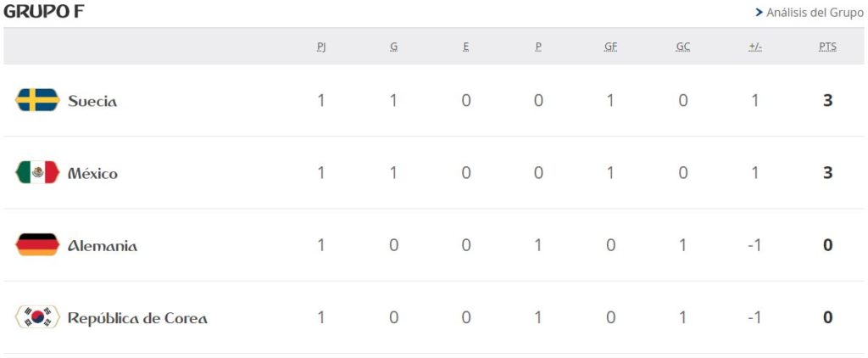
Task: Click the P column header
Action: click(x=538, y=48)
